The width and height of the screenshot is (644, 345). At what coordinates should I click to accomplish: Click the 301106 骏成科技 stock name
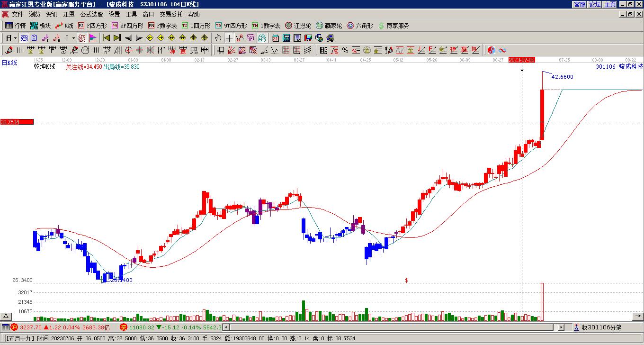coord(619,67)
